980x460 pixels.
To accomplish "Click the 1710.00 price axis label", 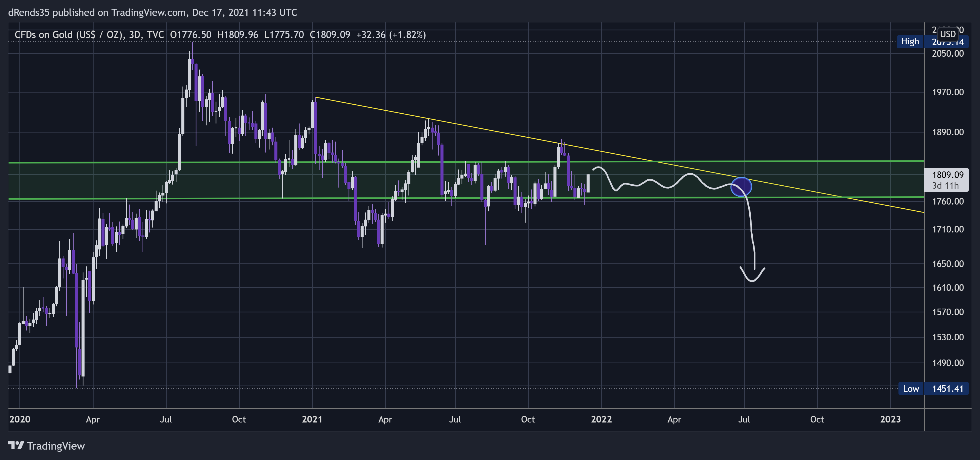I will point(948,229).
